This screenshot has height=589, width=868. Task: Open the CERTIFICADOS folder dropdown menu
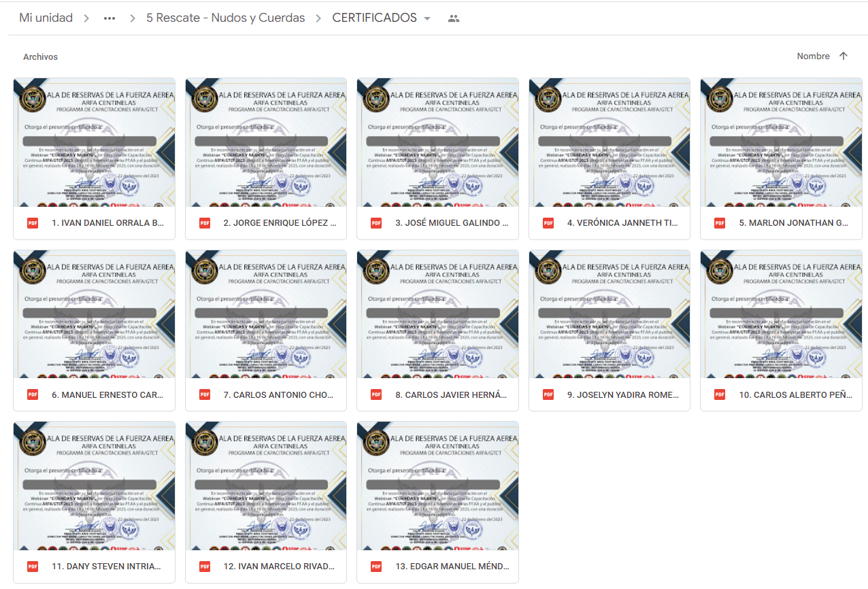tap(427, 18)
